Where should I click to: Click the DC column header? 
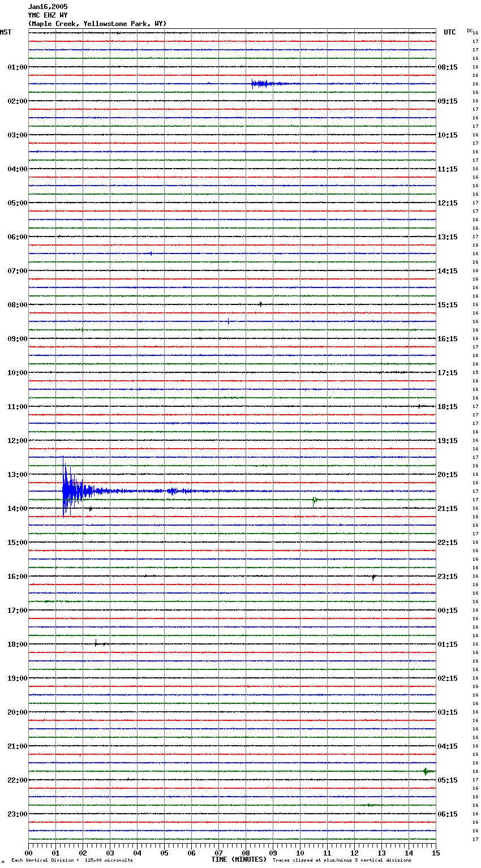[470, 31]
